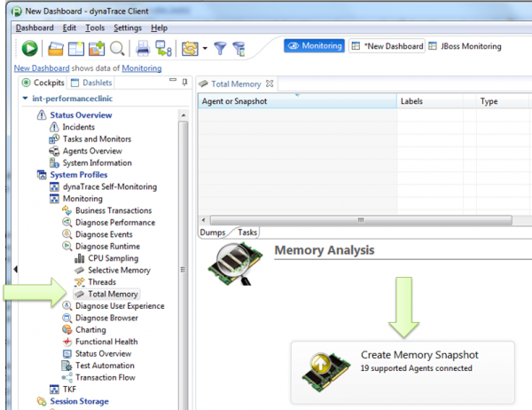Screen dimensions: 532x410
Task: Click the Status Overview warning icon
Action: coord(42,115)
